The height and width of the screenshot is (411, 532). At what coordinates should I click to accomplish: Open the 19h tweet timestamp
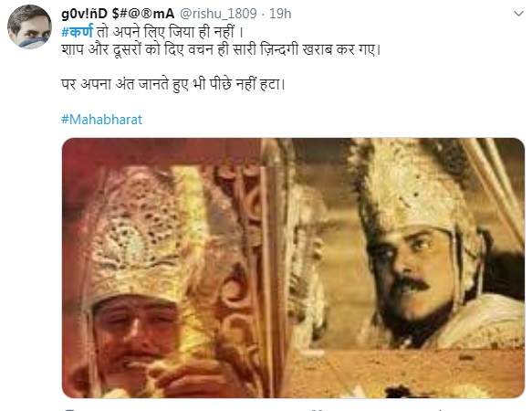coord(280,14)
